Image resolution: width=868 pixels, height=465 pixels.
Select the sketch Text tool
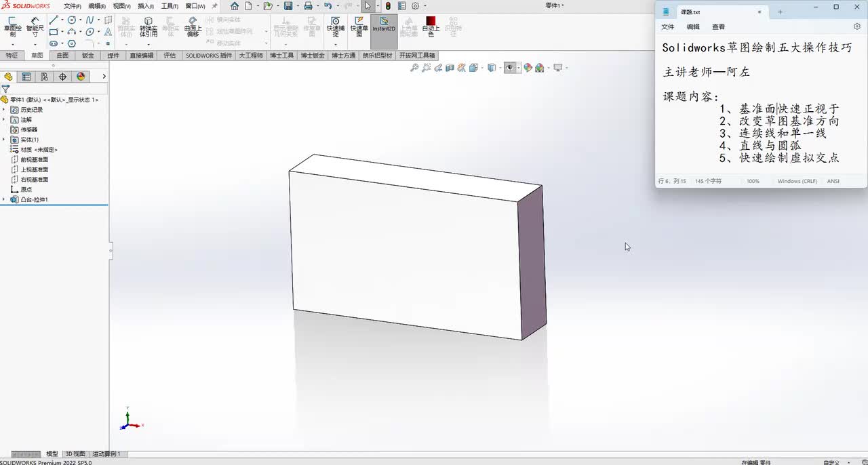(x=108, y=32)
